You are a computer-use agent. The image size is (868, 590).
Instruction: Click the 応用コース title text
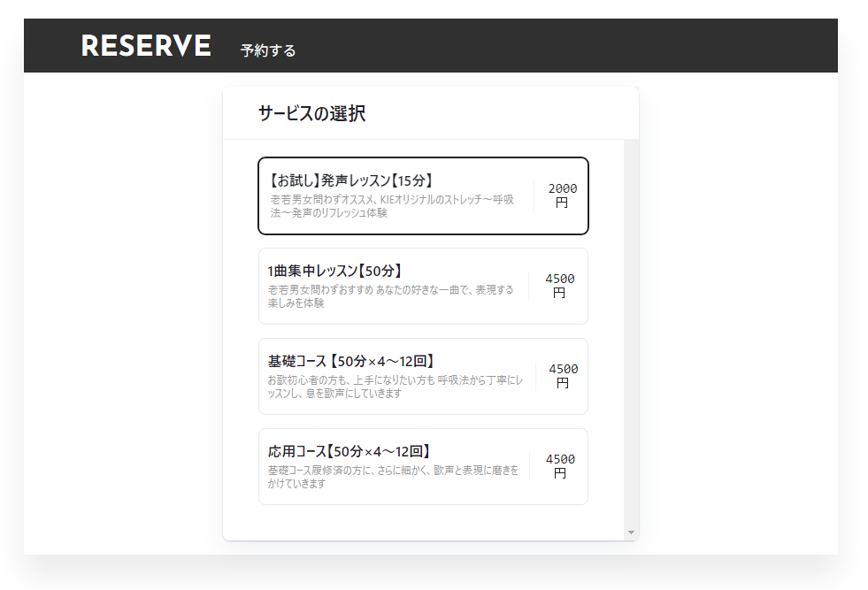pos(350,451)
